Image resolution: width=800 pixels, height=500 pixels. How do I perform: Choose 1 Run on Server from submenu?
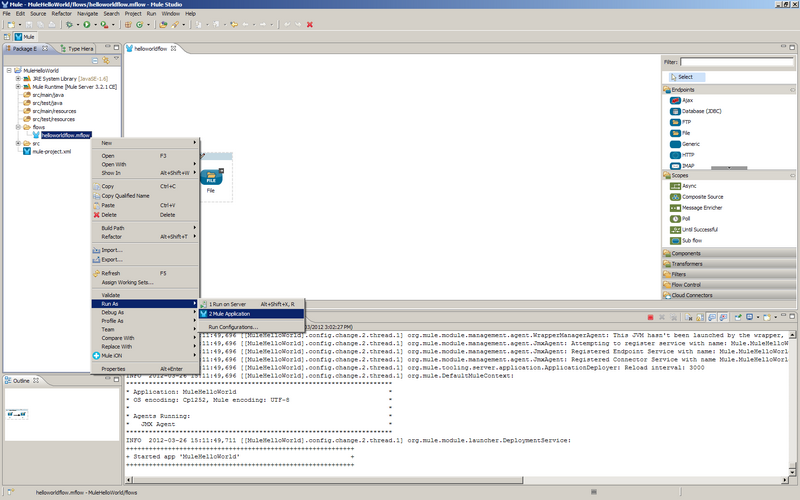252,304
